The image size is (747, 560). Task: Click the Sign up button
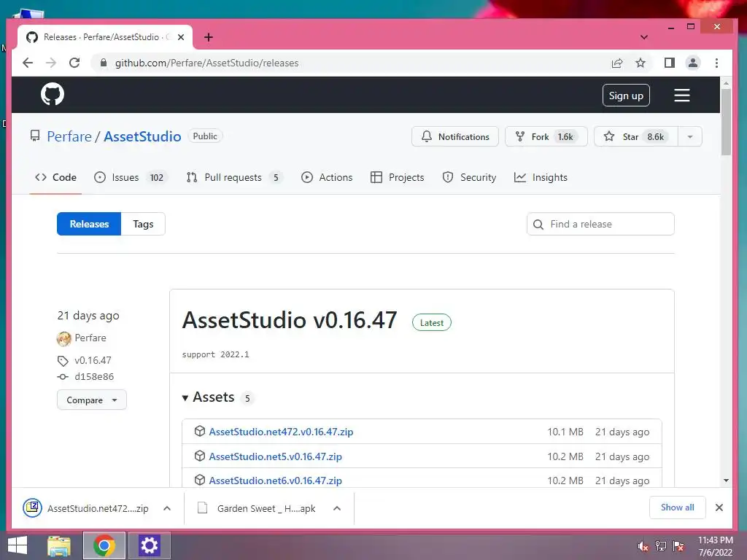[x=626, y=96]
